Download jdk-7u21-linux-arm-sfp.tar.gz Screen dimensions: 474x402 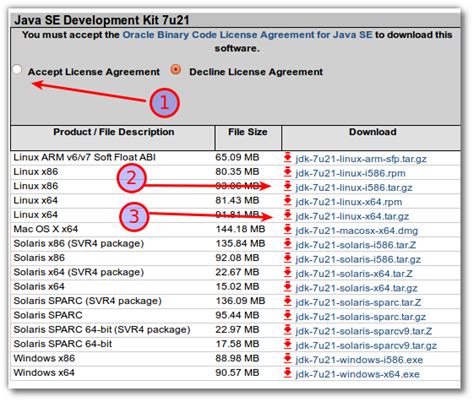[x=361, y=159]
